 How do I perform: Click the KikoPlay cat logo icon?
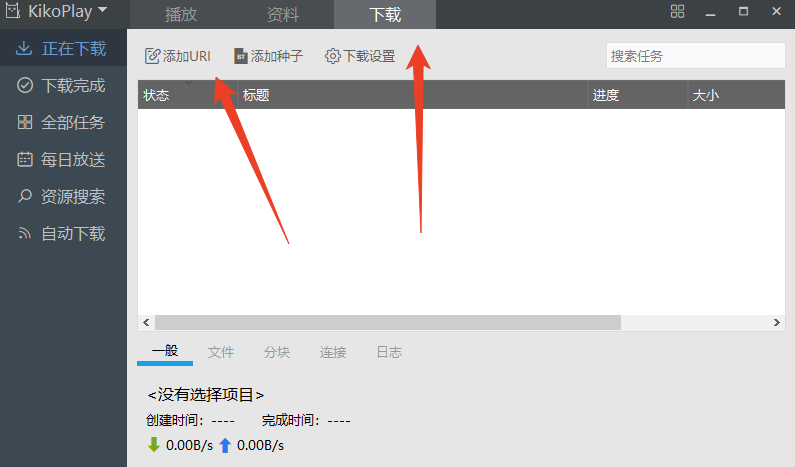click(13, 10)
